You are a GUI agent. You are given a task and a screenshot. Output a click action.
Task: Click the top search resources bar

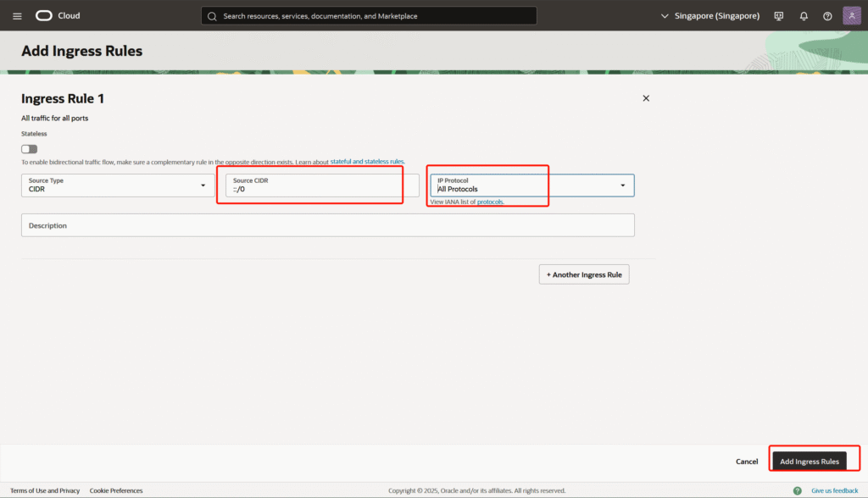[x=369, y=16]
